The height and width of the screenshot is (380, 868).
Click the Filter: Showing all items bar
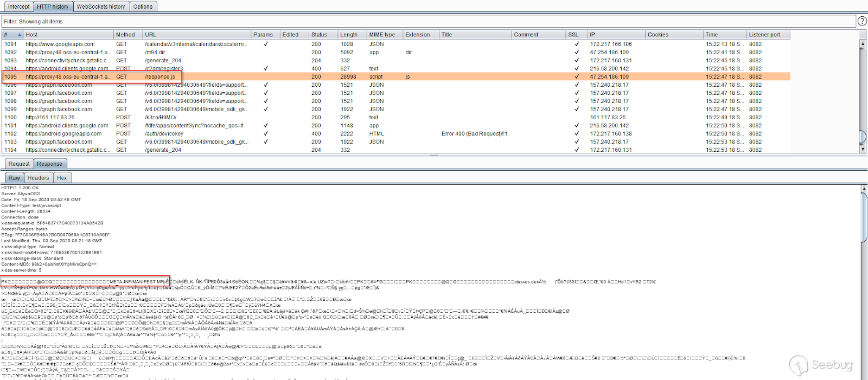click(x=427, y=22)
